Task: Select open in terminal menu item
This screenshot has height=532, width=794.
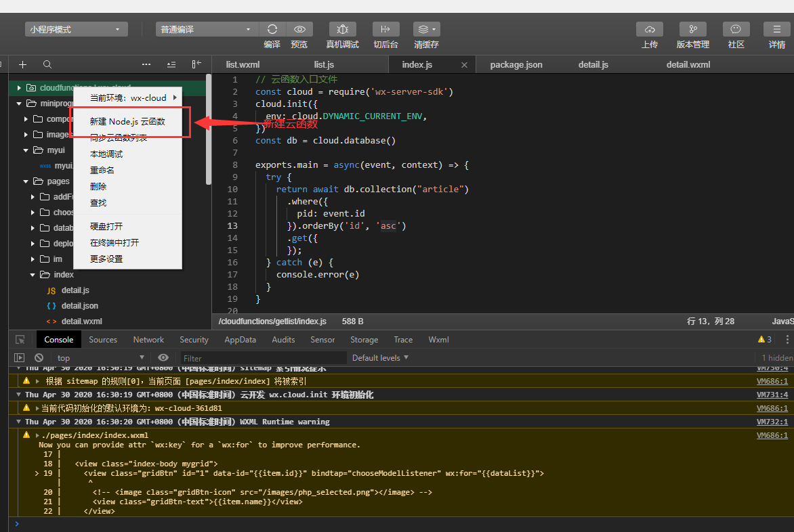Action: (x=127, y=242)
